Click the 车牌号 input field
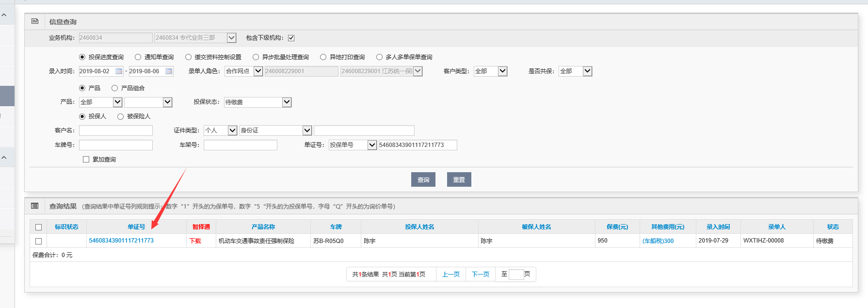The image size is (868, 308). coord(116,145)
